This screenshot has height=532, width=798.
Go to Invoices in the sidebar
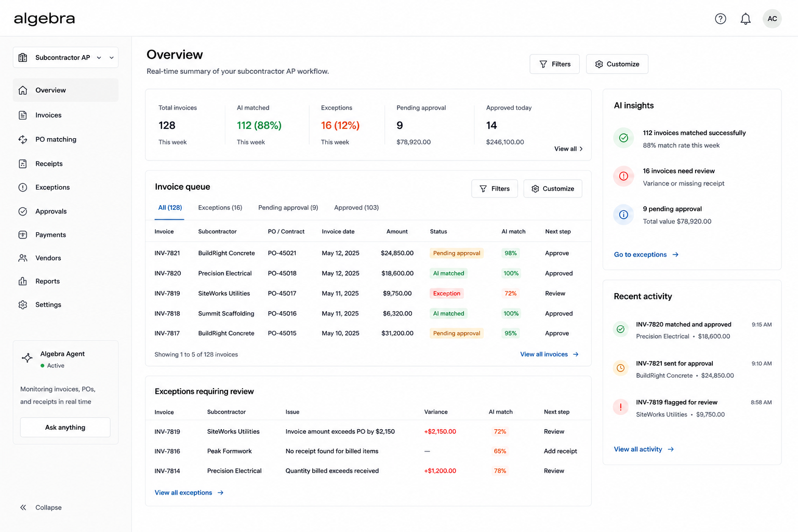(65, 115)
